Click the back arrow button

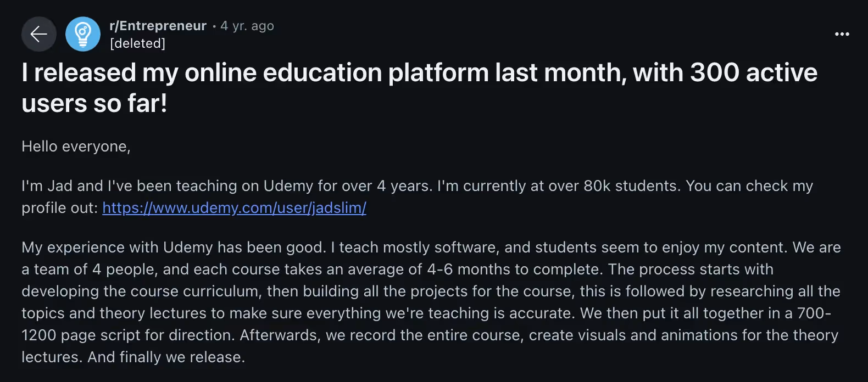pos(39,34)
